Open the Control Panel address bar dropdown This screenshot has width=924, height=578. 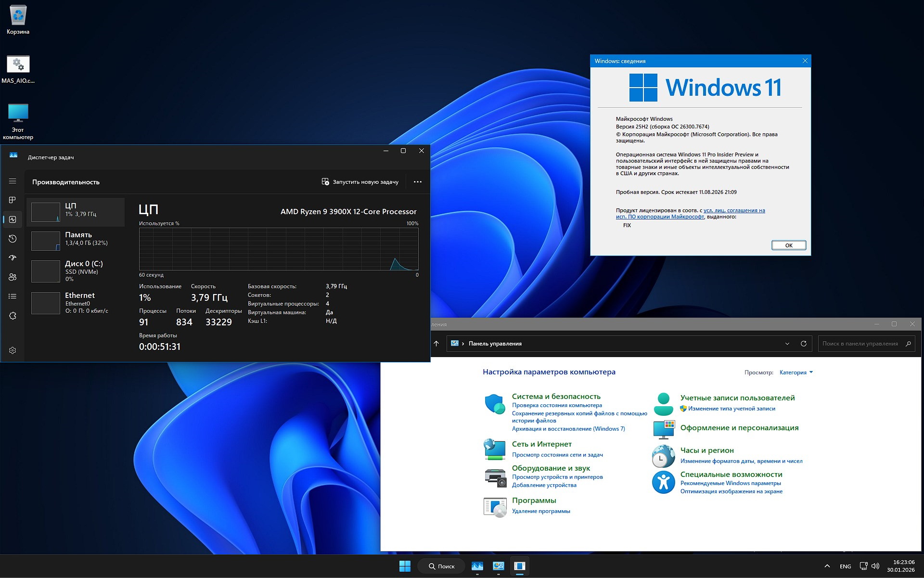tap(787, 344)
